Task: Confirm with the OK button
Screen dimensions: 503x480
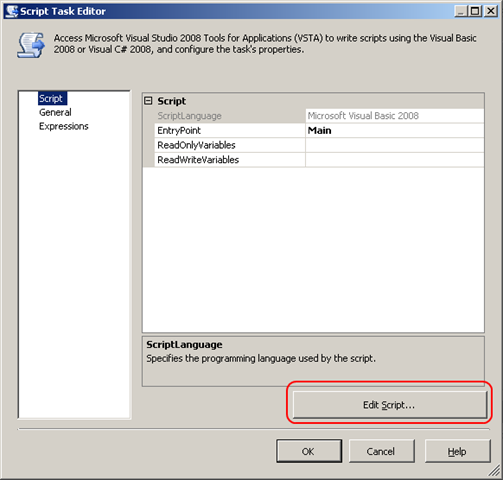Action: pyautogui.click(x=309, y=451)
